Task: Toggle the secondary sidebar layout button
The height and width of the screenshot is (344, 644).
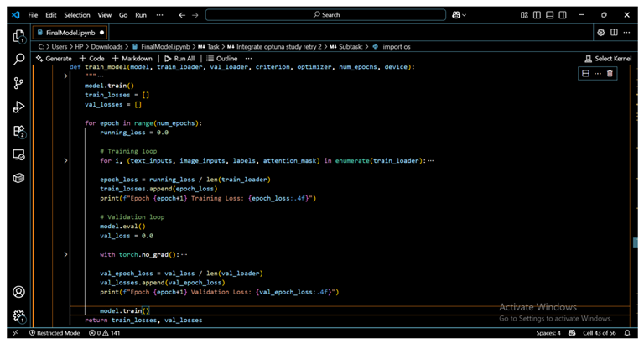Action: [x=562, y=15]
